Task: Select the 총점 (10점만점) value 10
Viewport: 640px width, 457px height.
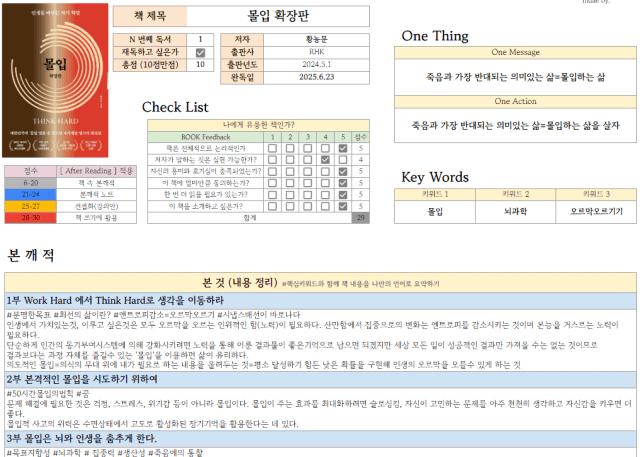Action: tap(200, 65)
